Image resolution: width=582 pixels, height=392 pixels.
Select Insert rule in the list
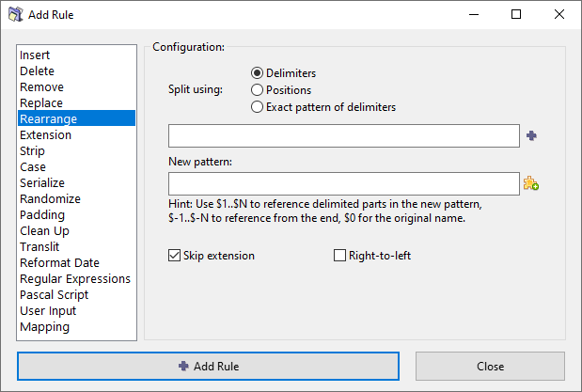click(36, 55)
